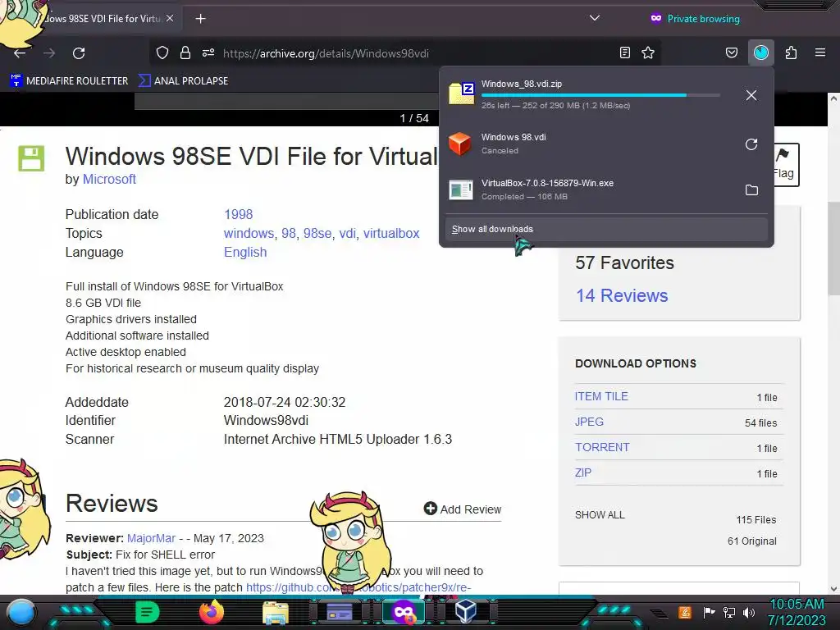Show site security padlock info
This screenshot has height=630, width=840.
tap(185, 52)
